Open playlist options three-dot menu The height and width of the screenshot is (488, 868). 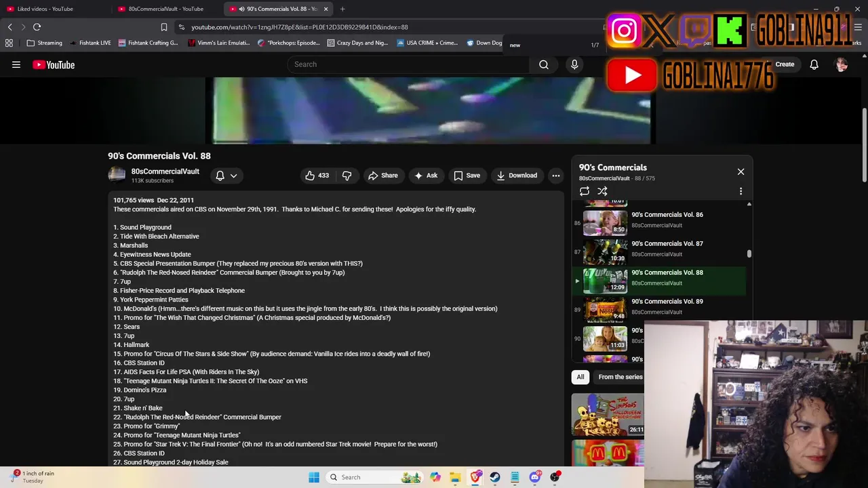point(741,191)
